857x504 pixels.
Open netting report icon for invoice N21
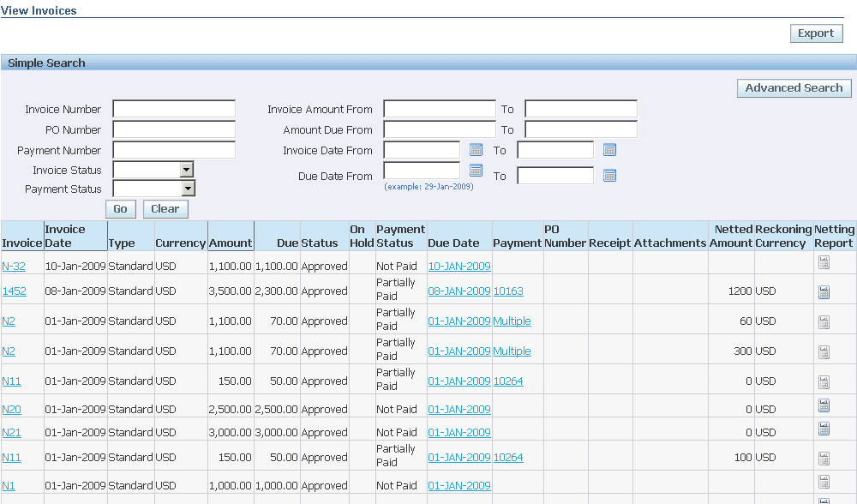(824, 429)
